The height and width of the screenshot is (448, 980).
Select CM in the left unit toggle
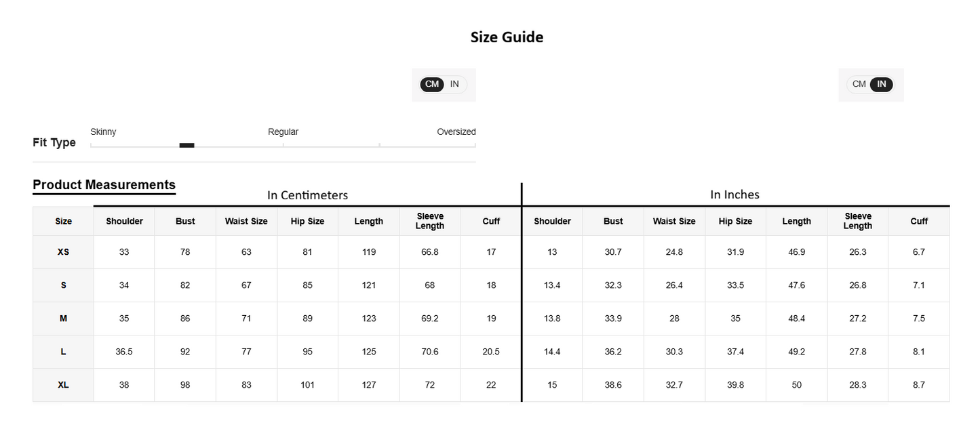pos(432,84)
